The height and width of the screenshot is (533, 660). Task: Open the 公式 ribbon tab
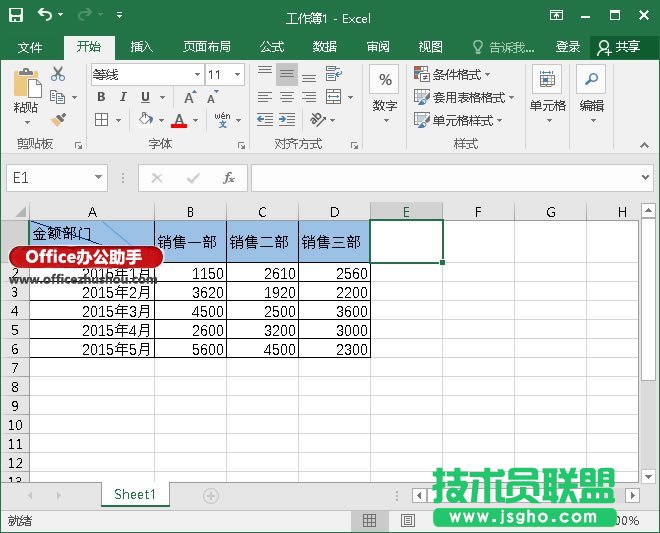coord(272,47)
